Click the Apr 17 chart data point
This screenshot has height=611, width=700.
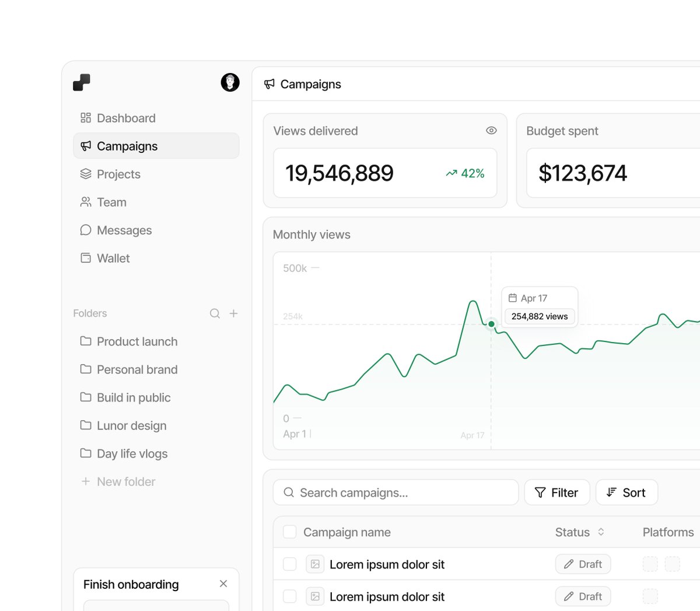pyautogui.click(x=491, y=324)
